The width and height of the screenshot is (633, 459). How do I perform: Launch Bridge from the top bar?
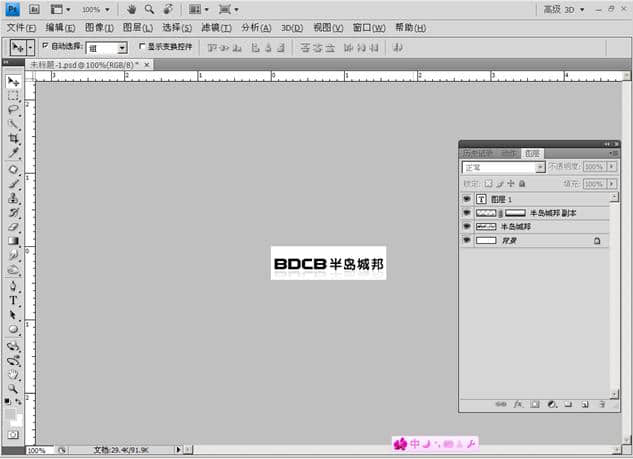pyautogui.click(x=34, y=9)
